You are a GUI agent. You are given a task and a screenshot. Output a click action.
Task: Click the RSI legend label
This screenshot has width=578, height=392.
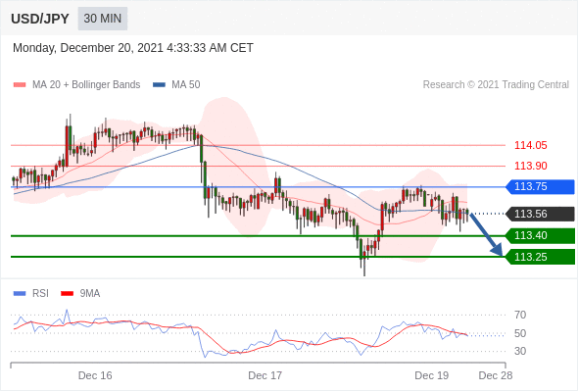coord(40,294)
